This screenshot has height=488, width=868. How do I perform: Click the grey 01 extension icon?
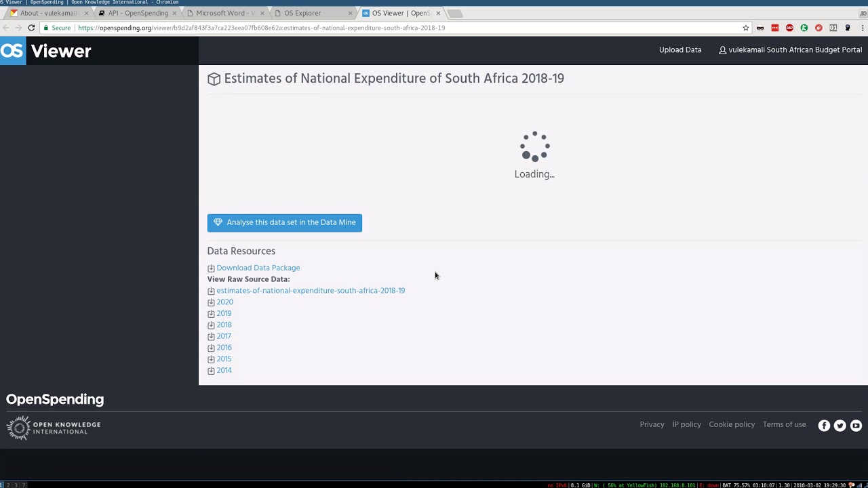(833, 28)
